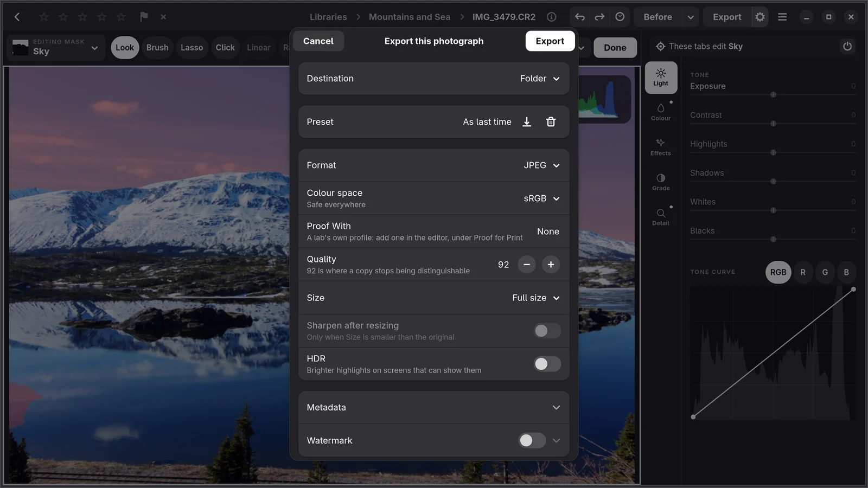The image size is (868, 488).
Task: Click the flag icon in top bar
Action: [144, 17]
